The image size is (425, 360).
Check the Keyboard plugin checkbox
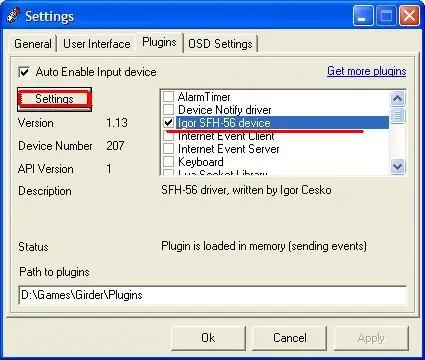tap(168, 162)
